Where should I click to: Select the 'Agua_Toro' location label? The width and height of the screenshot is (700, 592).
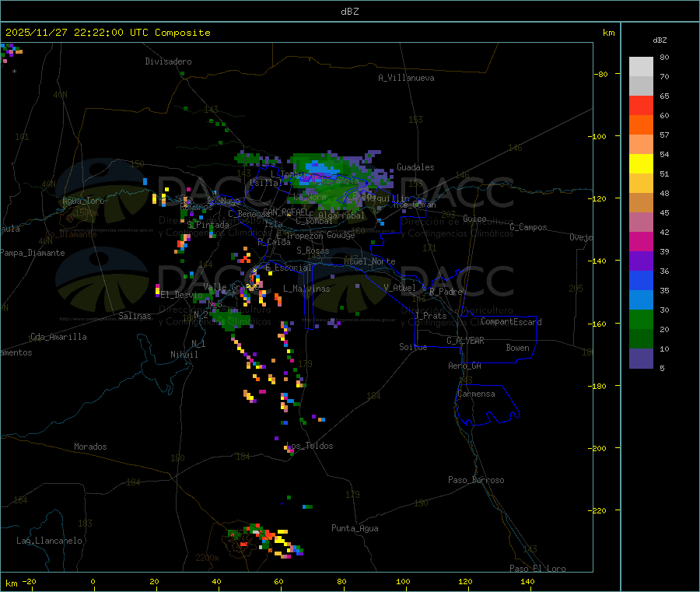point(83,201)
